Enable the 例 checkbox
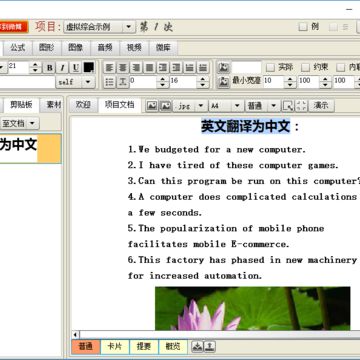This screenshot has width=360, height=360. (303, 27)
